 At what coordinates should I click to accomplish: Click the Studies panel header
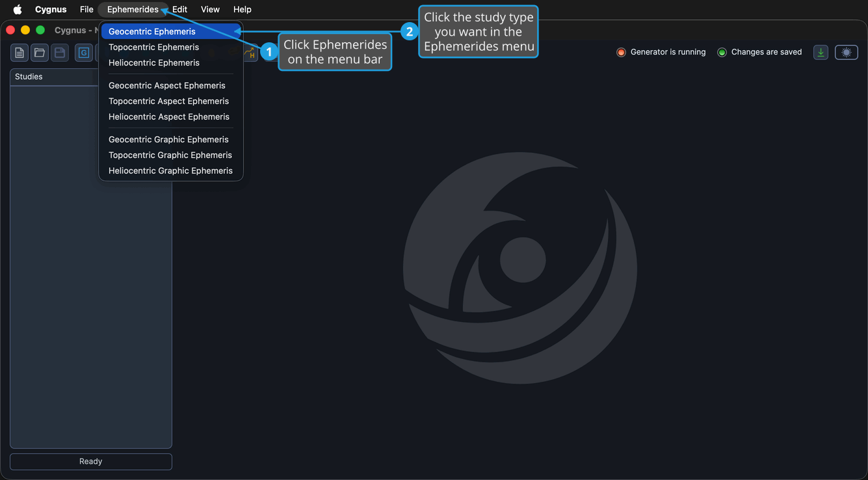click(55, 77)
